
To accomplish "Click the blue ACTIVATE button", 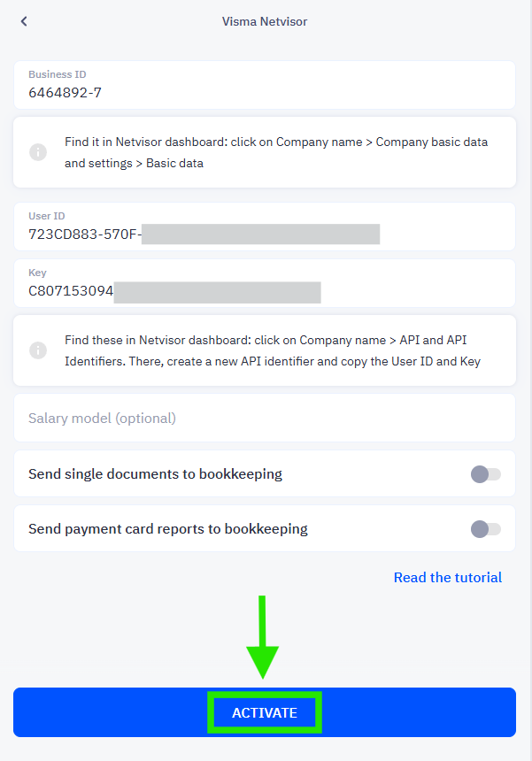I will (265, 712).
